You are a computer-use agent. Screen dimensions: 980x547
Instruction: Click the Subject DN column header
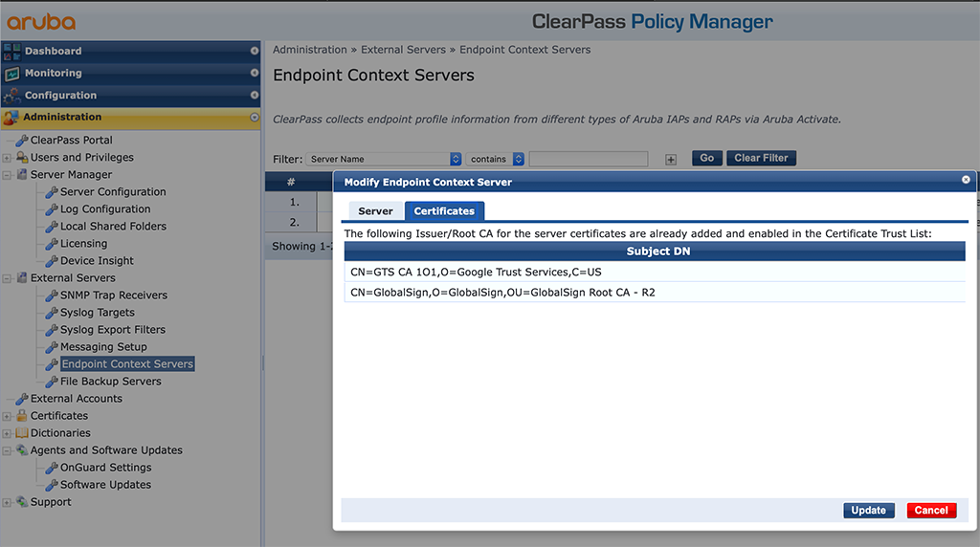click(x=655, y=251)
